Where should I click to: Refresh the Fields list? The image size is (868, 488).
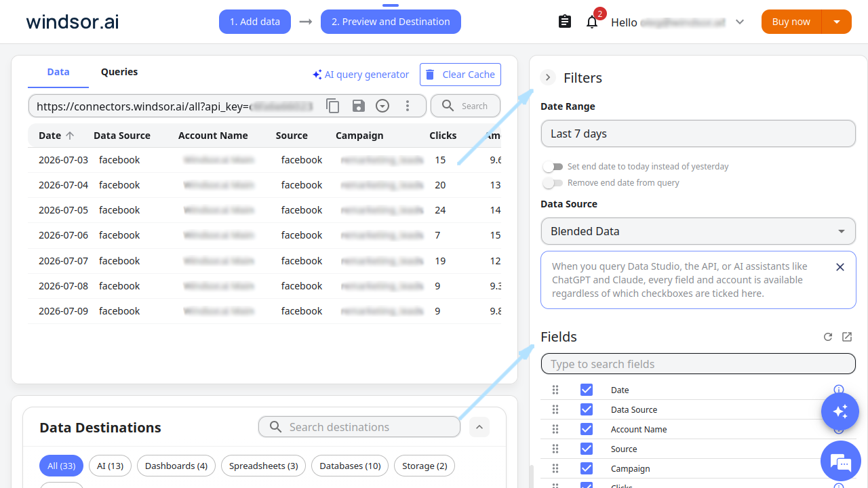pos(828,337)
